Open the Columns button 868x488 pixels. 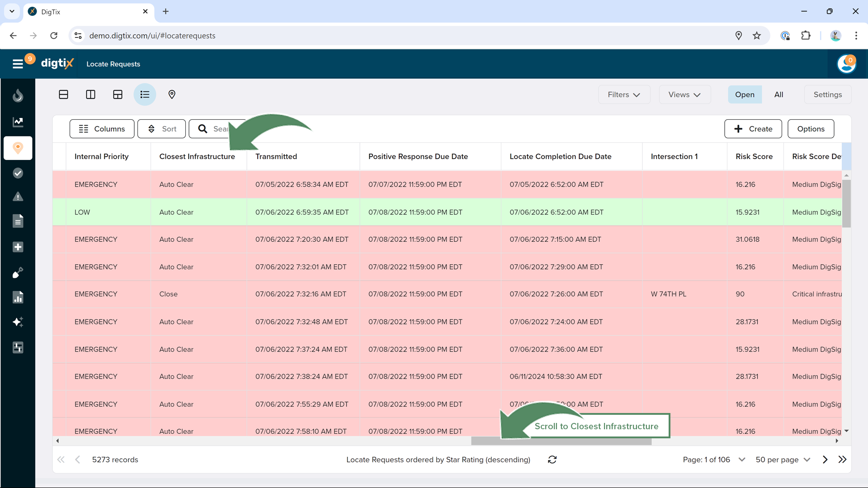[x=102, y=129]
